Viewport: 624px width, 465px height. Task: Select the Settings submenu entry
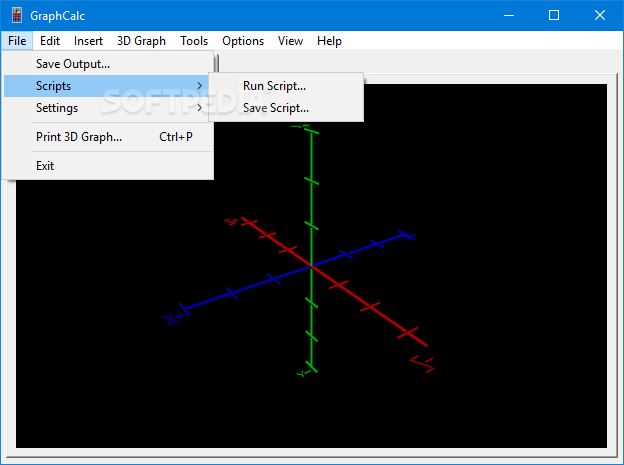(107, 108)
